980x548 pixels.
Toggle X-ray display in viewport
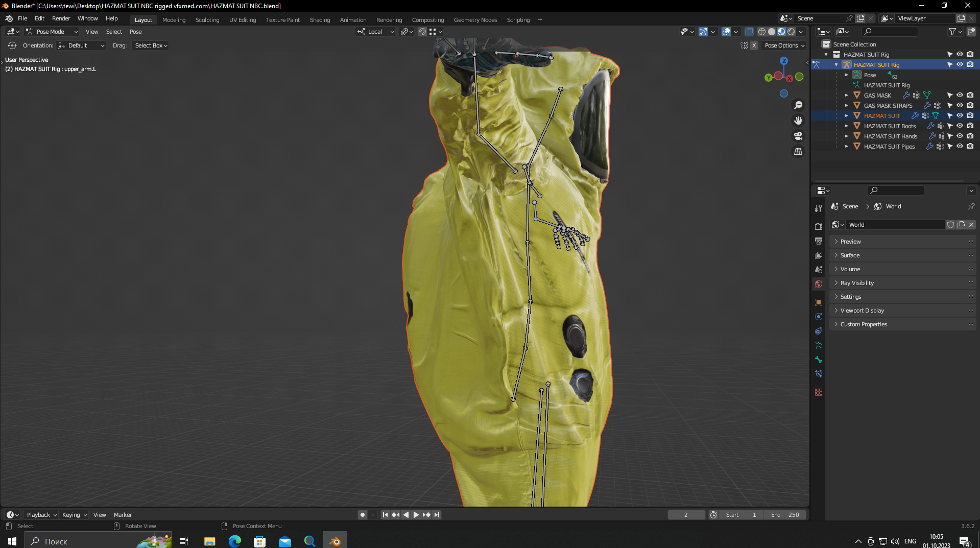749,32
